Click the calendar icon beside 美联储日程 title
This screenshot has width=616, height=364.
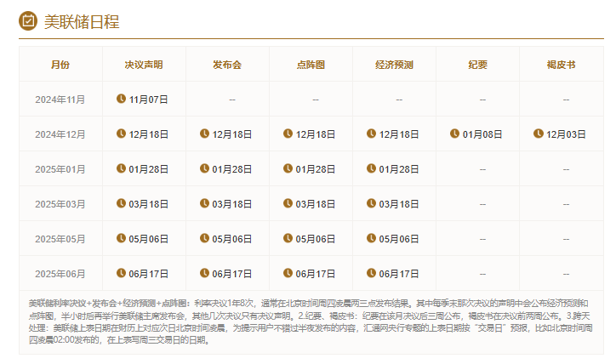click(28, 20)
